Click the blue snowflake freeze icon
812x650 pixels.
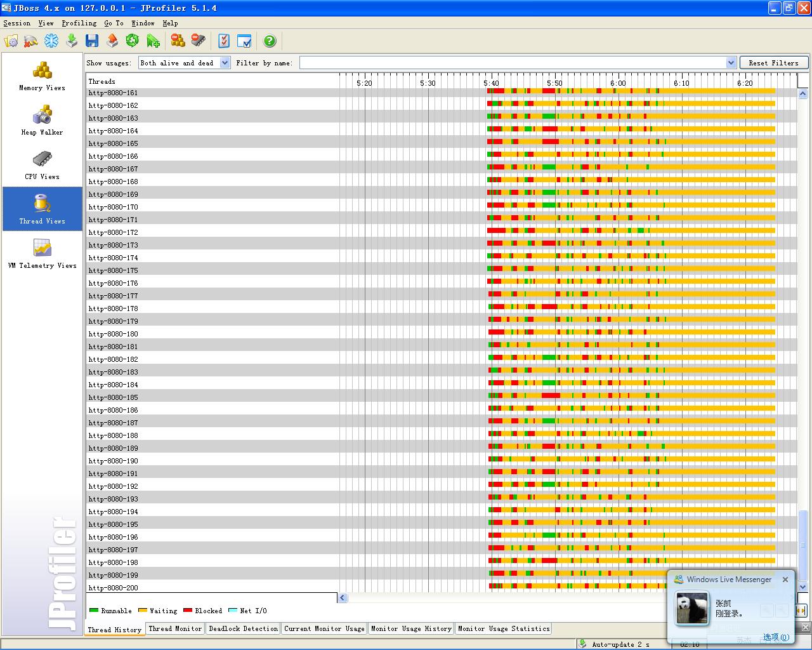coord(51,41)
